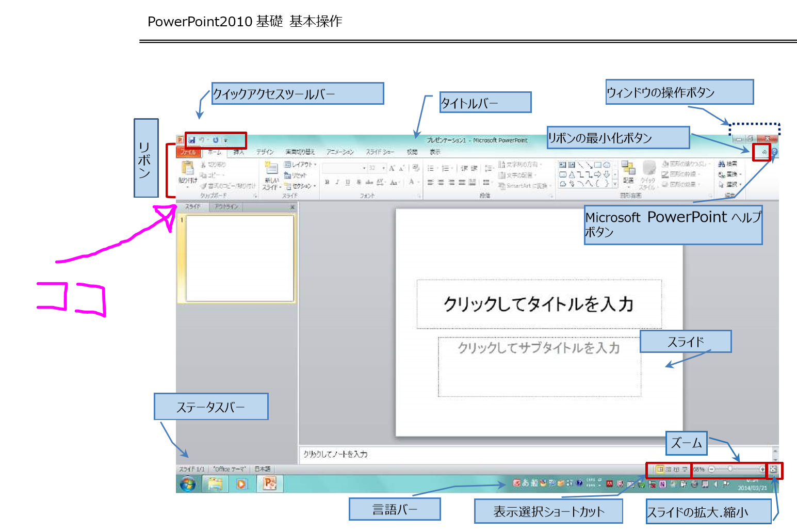Open the アニメーション (Animations) tab
Image resolution: width=797 pixels, height=532 pixels.
(340, 152)
